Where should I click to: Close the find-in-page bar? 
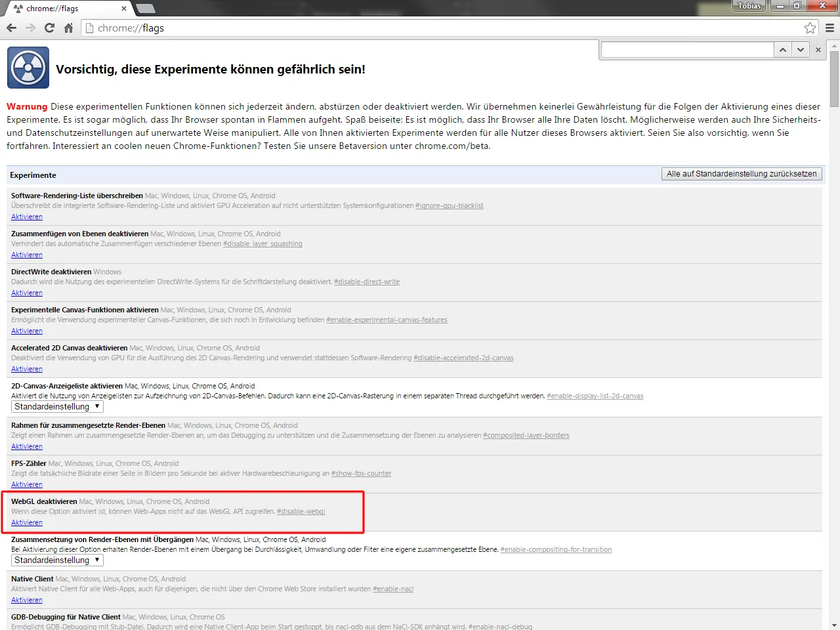tap(818, 50)
